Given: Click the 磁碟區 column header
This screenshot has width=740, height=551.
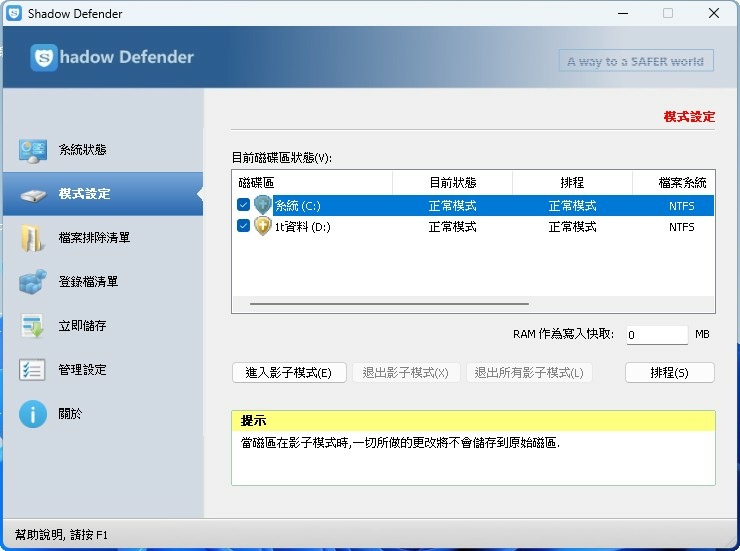Looking at the screenshot, I should click(x=312, y=183).
